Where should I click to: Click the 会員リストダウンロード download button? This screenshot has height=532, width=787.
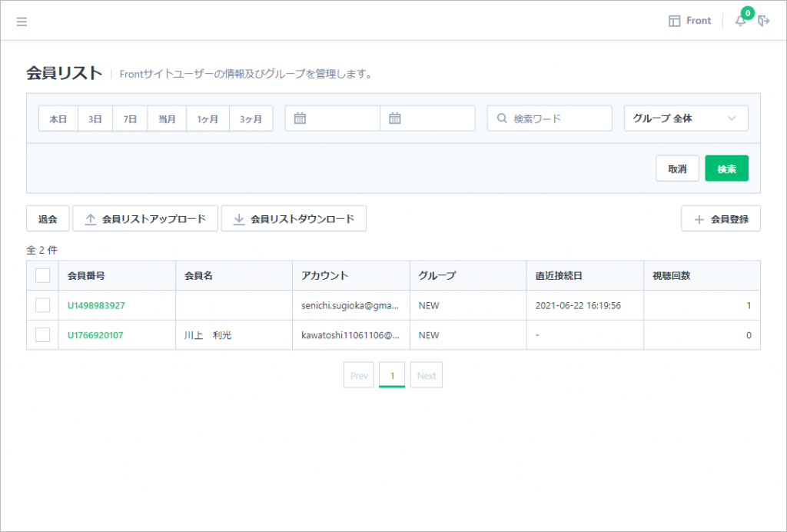294,219
